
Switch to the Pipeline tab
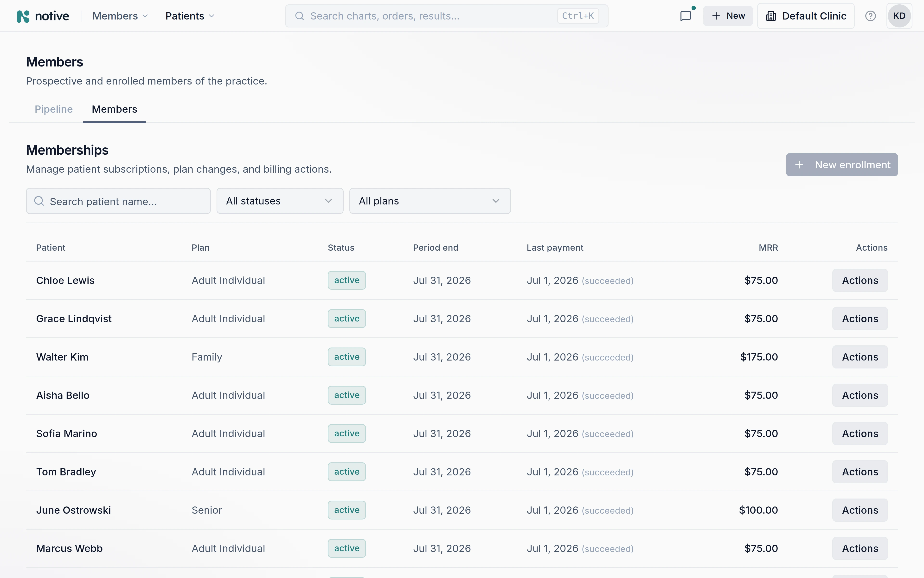(x=53, y=109)
